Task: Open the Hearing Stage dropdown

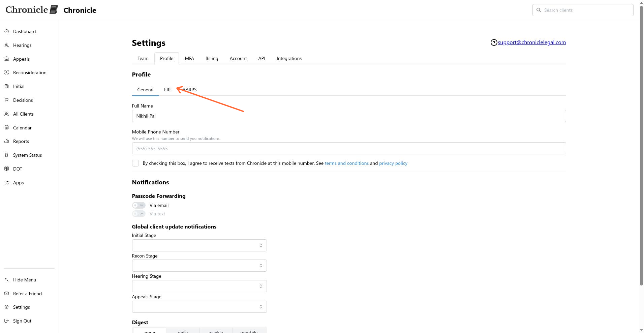Action: (x=199, y=286)
